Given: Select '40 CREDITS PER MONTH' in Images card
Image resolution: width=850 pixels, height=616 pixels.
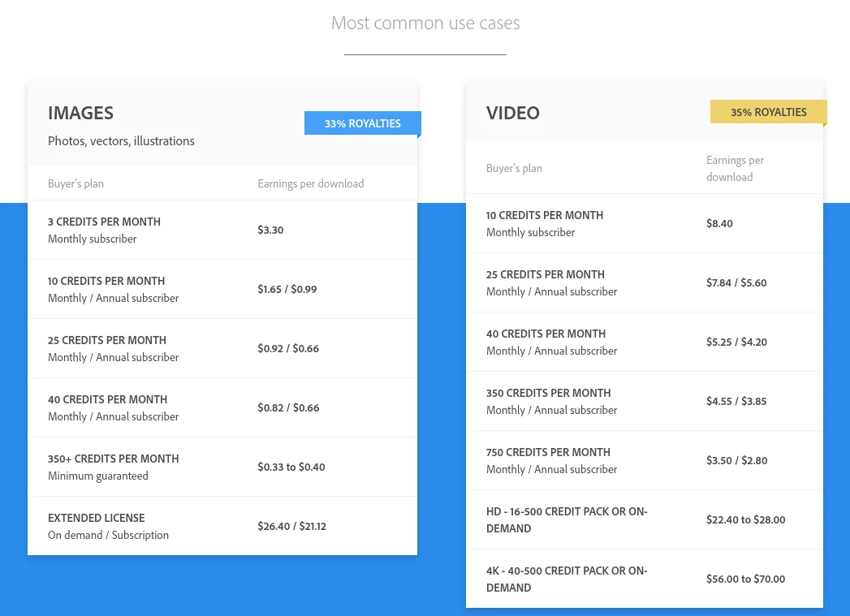Looking at the screenshot, I should point(107,399).
